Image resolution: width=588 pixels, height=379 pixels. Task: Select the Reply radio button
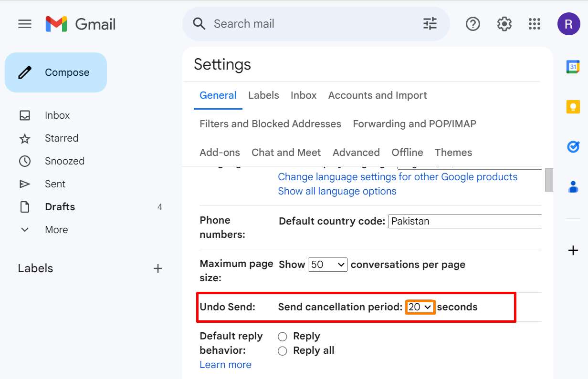283,337
